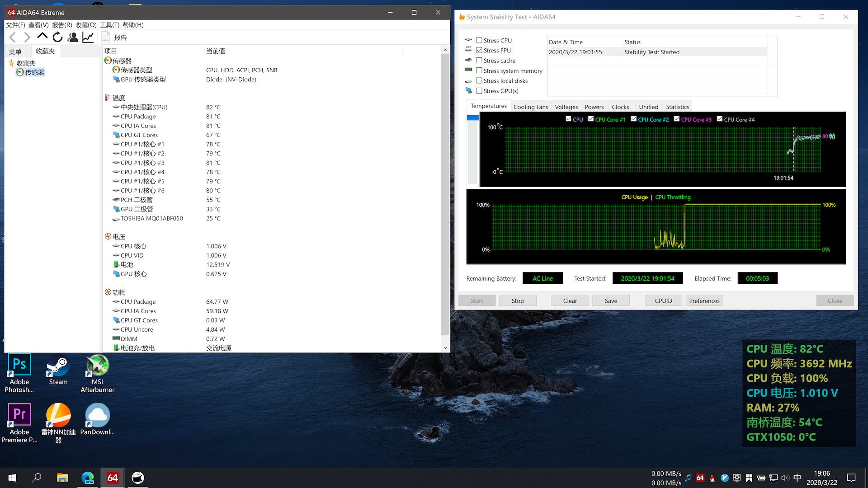Open the 报告(R) menu
Screen dimensions: 868x488
(62, 25)
